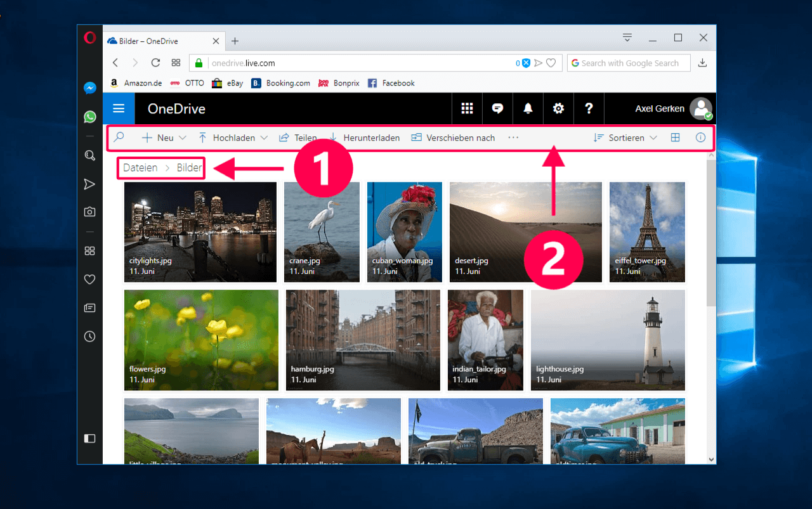Image resolution: width=812 pixels, height=509 pixels.
Task: Open the cuban_woman.jpg thumbnail
Action: (405, 232)
